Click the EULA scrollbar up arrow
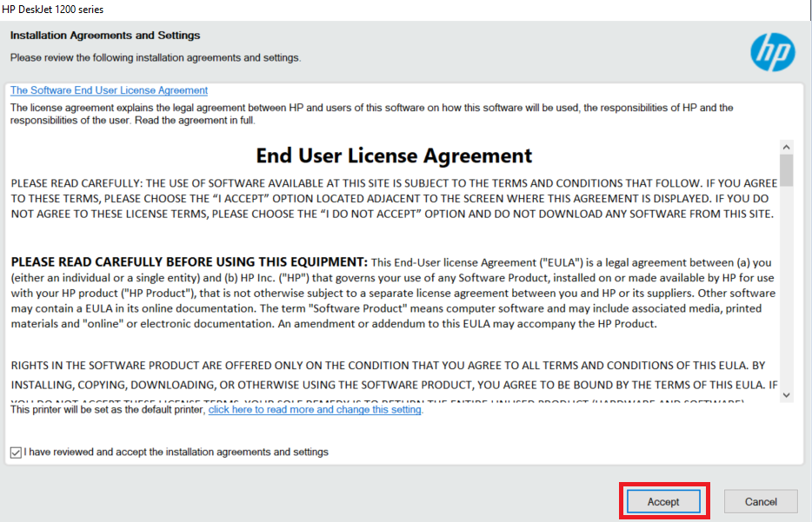 click(x=786, y=147)
